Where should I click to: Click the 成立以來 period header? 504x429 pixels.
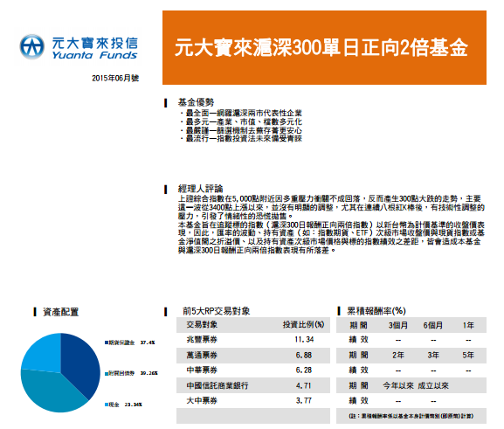pos(433,385)
